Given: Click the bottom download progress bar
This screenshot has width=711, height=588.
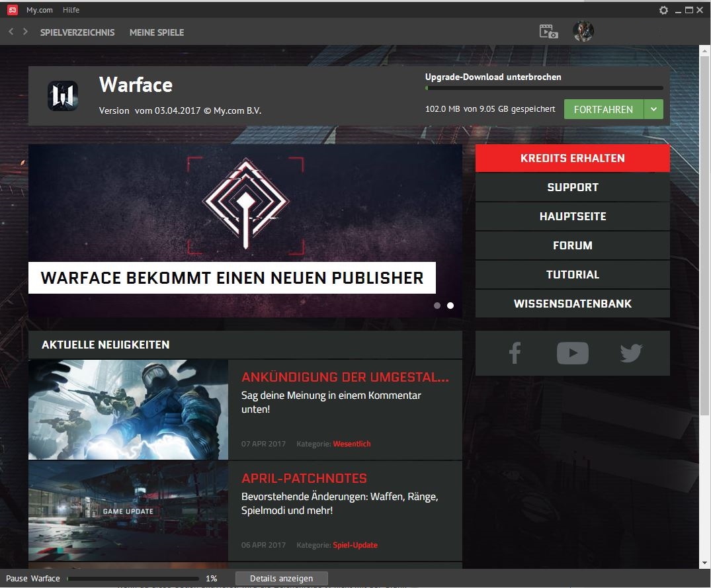Looking at the screenshot, I should [133, 579].
